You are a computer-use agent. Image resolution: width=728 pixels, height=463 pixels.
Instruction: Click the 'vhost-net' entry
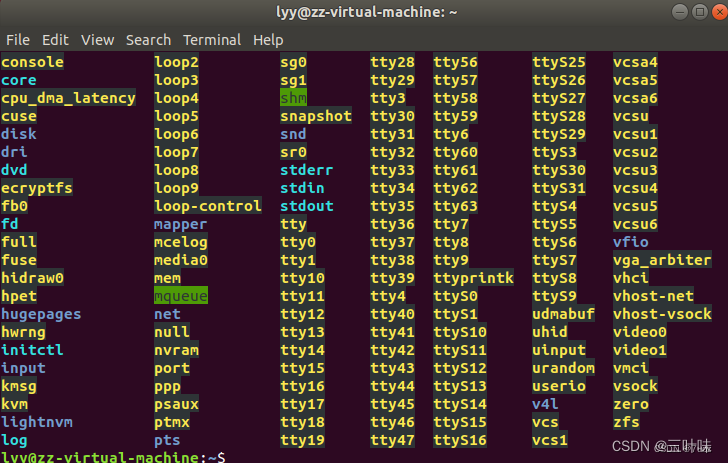[654, 296]
